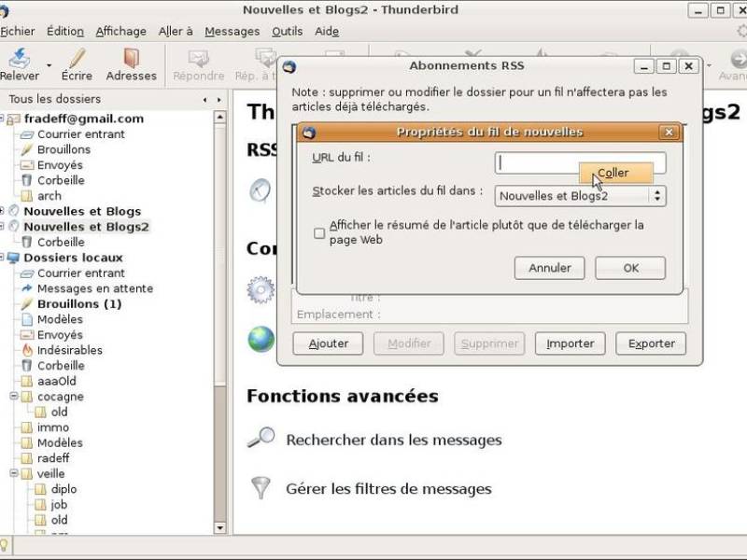Click the trash icon beside Corbeille under Nouvelles et Blogs2
Image resolution: width=747 pixels, height=560 pixels.
click(27, 243)
